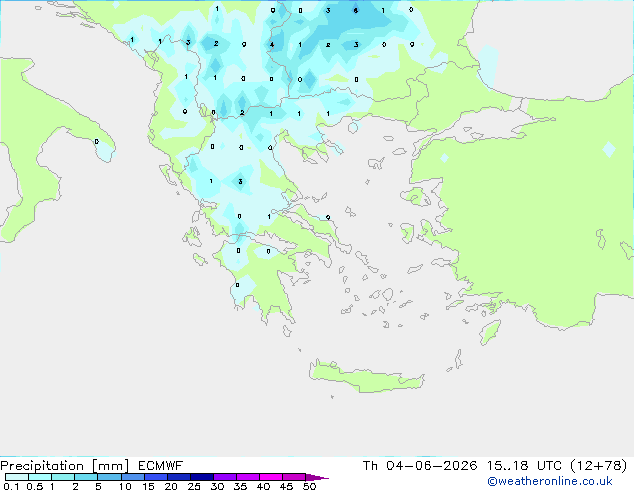Click the '(12+78)' forecast run text
Screen dimensions: 634x490
599,466
